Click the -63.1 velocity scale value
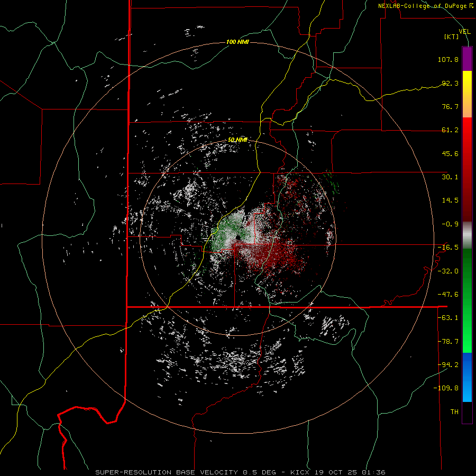Viewport: 476px width, 476px height. pos(448,318)
